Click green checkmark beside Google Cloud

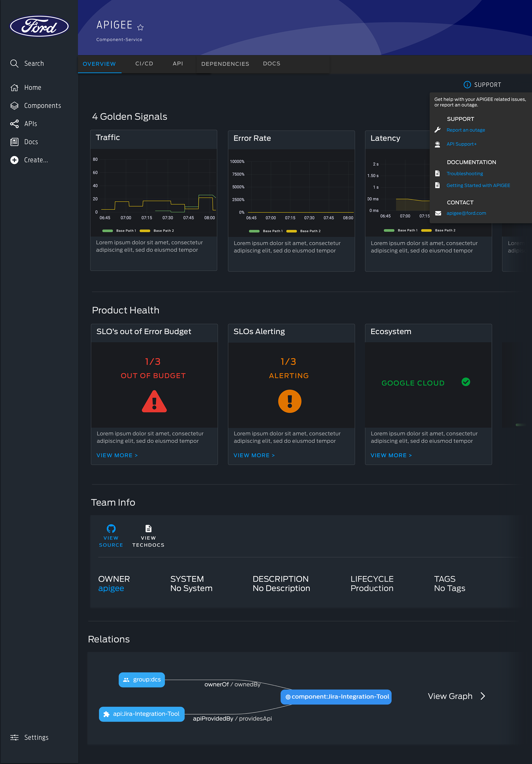click(466, 382)
